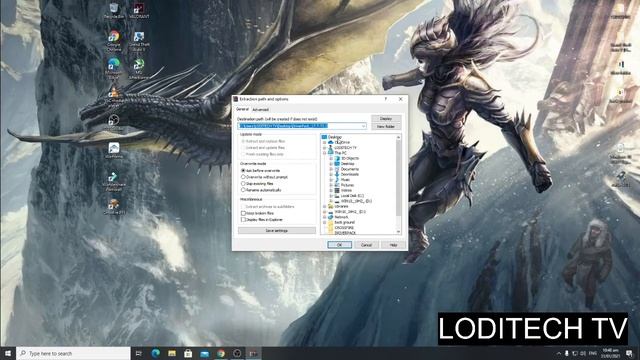This screenshot has height=360, width=640.
Task: Click the Pictures folder icon in tree
Action: 337,185
